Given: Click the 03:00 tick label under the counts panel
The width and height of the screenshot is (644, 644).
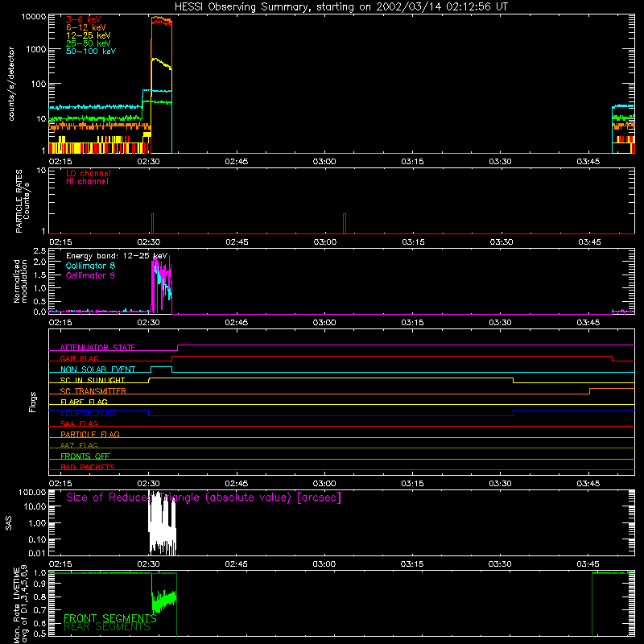Looking at the screenshot, I should (324, 162).
